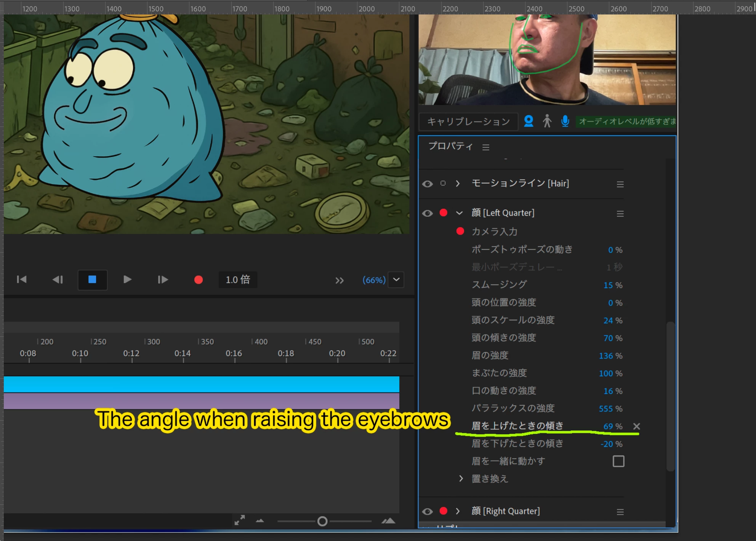
Task: Select the 頭の傾きの強度 parameter label
Action: 504,338
